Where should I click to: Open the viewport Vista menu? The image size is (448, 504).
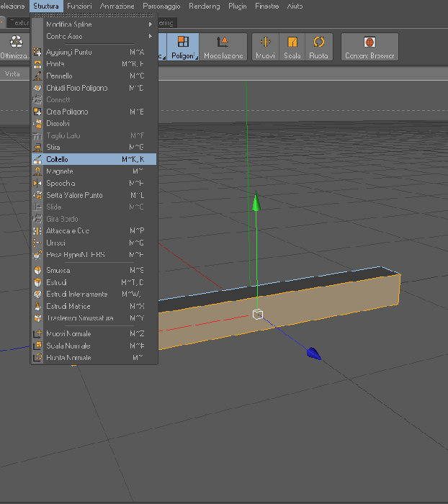pyautogui.click(x=12, y=73)
